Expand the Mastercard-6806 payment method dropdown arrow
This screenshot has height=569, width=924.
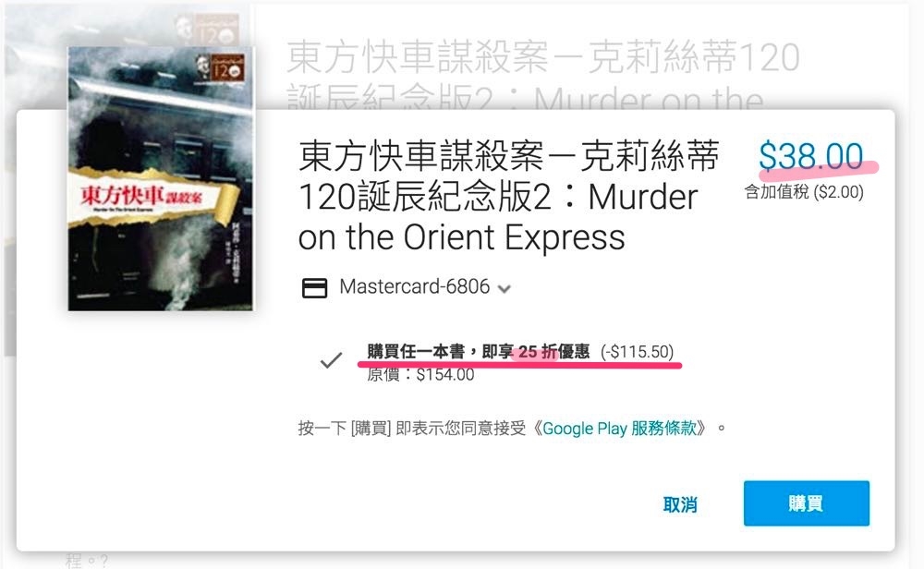pyautogui.click(x=504, y=288)
